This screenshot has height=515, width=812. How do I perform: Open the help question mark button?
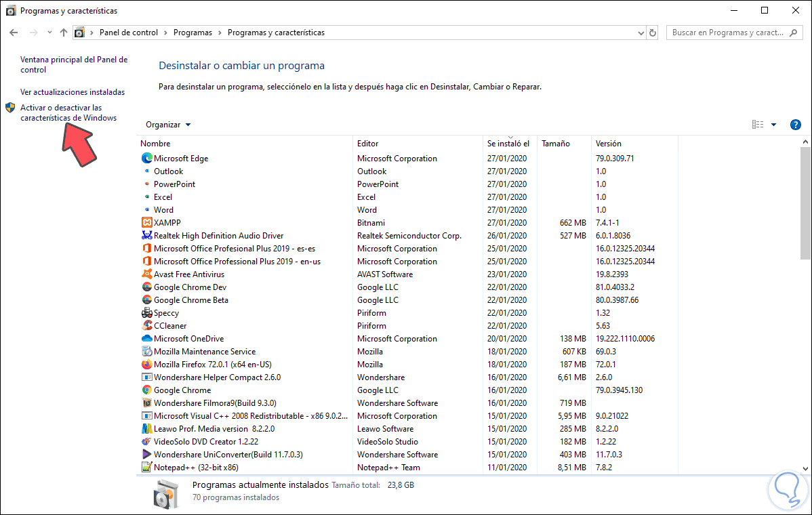(796, 125)
